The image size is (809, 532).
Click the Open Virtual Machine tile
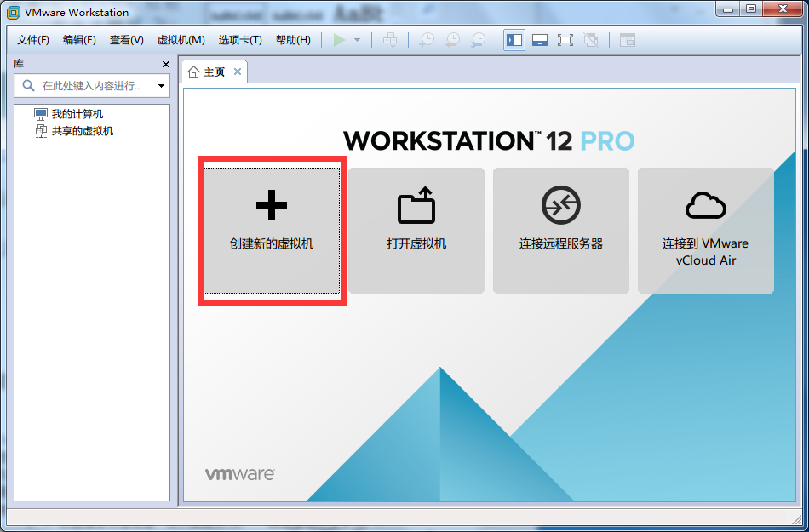(416, 230)
